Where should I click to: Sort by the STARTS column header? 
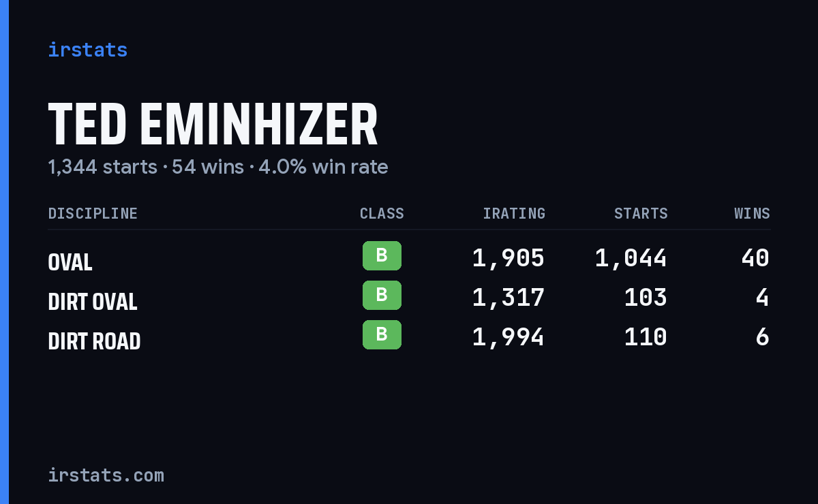(641, 214)
